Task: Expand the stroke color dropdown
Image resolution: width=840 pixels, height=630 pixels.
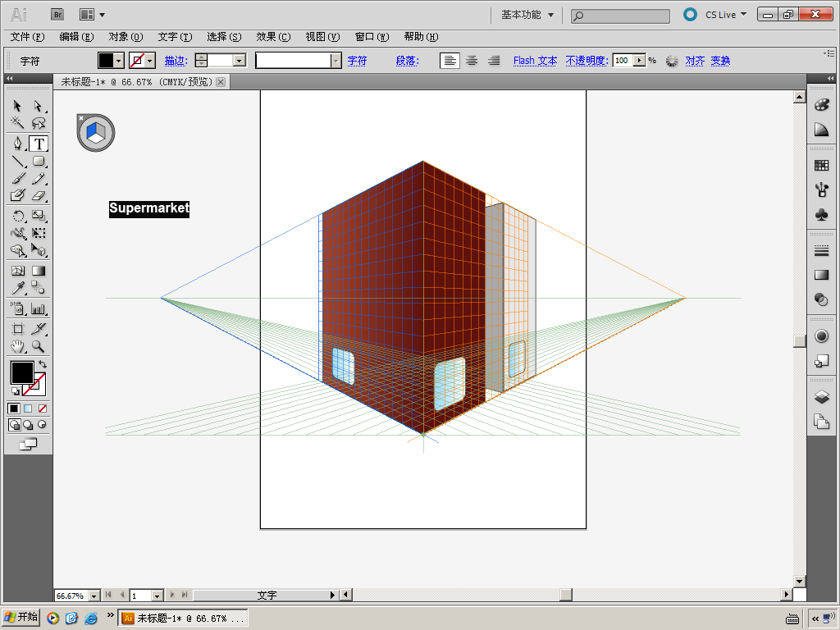Action: (150, 61)
